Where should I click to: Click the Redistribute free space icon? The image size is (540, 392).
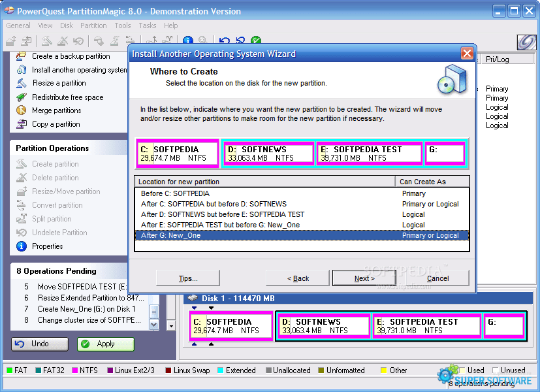[22, 97]
